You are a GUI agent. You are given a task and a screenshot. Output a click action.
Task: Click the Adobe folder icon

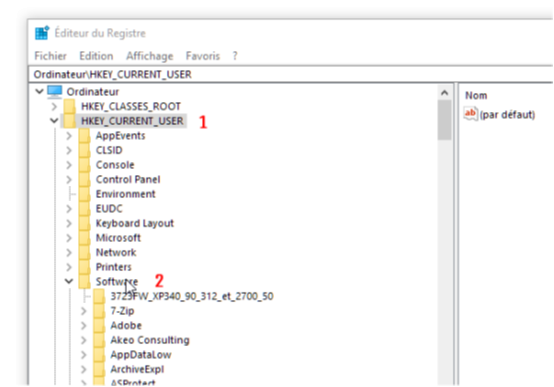point(99,326)
